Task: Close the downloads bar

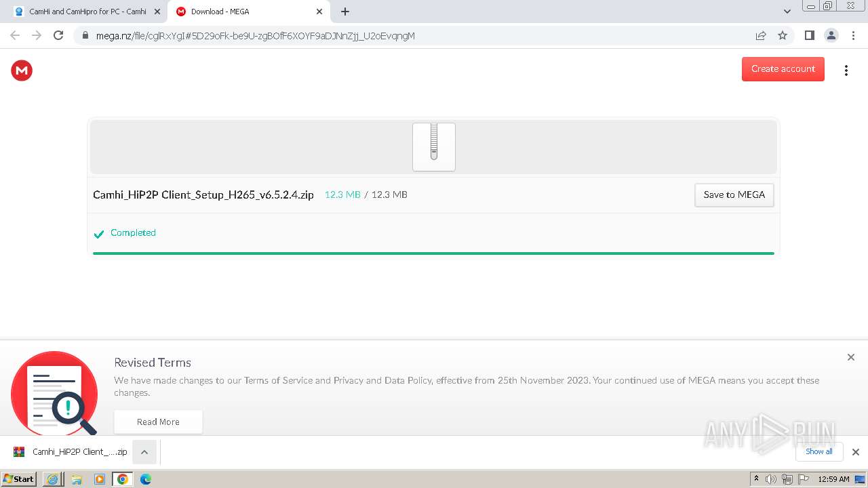Action: click(x=855, y=452)
